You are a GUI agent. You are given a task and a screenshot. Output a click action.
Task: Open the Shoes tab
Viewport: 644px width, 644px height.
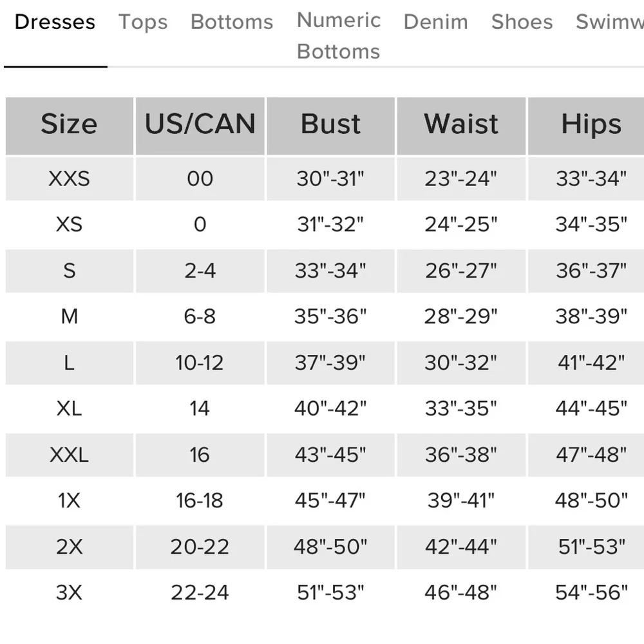(x=522, y=23)
